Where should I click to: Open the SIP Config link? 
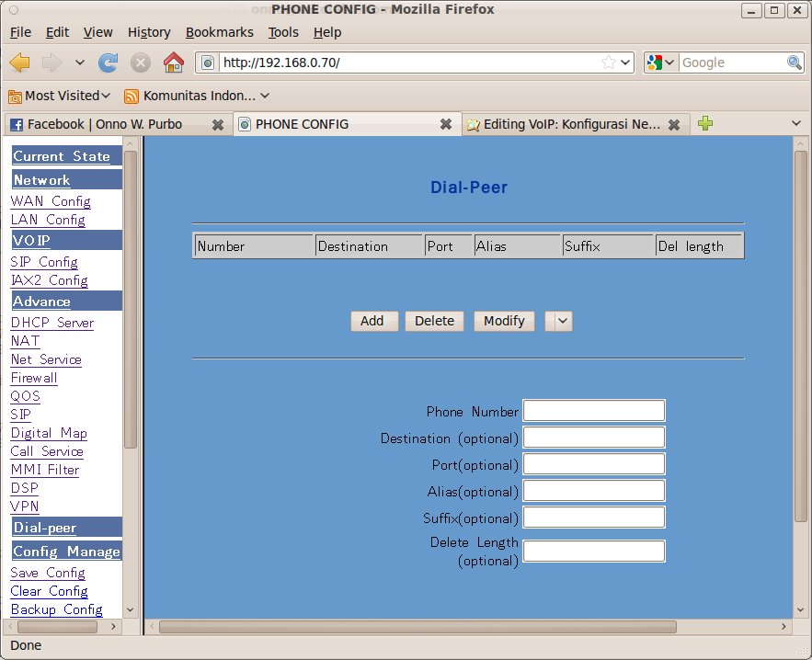pos(44,262)
